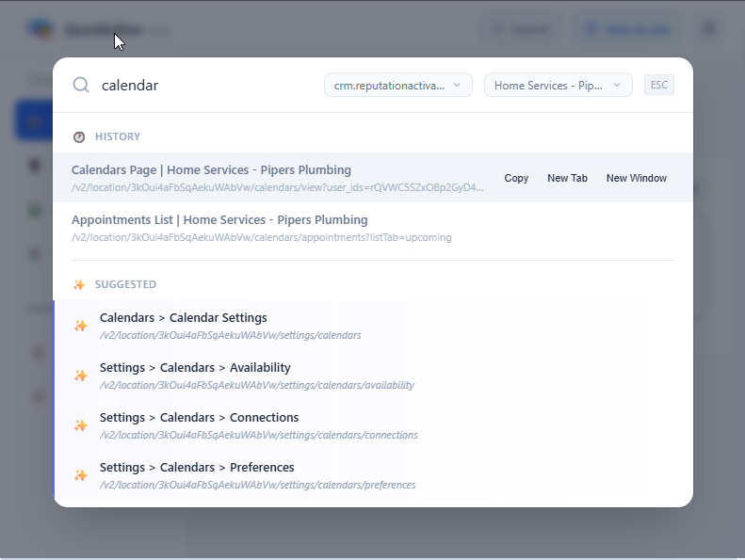Click sparkle icon next to Availability suggestion

pos(81,376)
